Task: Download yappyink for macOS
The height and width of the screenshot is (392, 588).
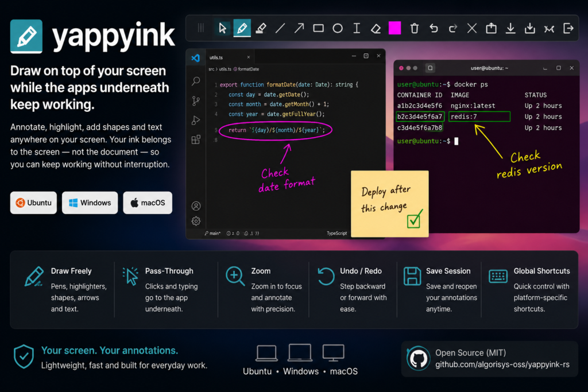Action: pos(148,203)
